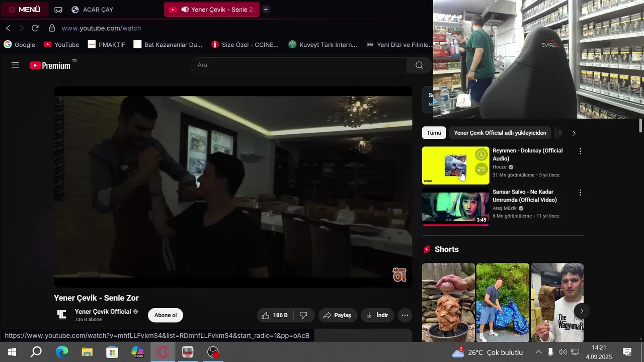Select the video title Yener Çevik - Senle Zor
The height and width of the screenshot is (362, 644).
click(96, 298)
